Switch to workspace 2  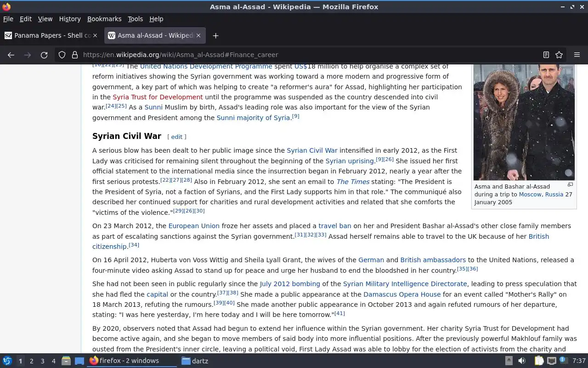click(x=31, y=361)
